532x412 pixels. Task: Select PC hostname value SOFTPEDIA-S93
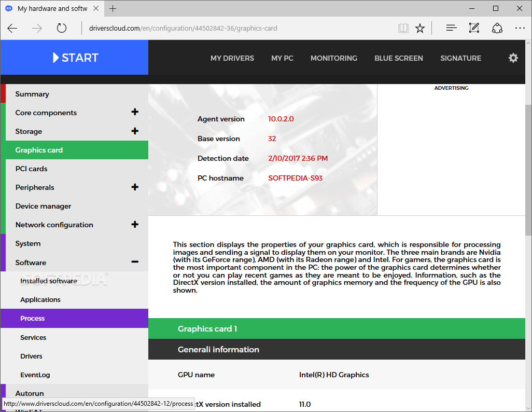point(295,178)
